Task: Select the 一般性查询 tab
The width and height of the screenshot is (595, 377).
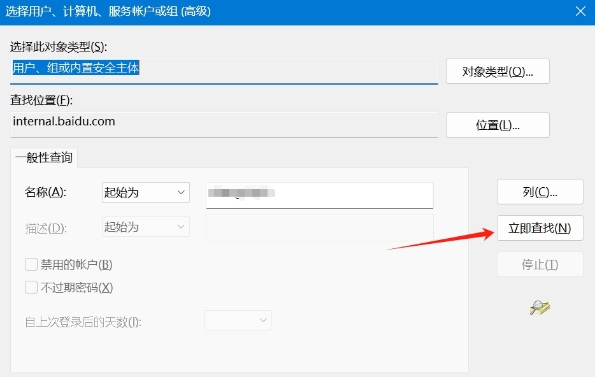Action: 44,157
